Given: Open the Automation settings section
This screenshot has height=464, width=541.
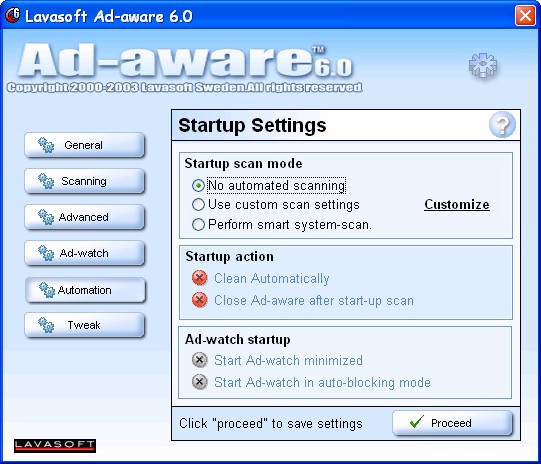Looking at the screenshot, I should (85, 290).
